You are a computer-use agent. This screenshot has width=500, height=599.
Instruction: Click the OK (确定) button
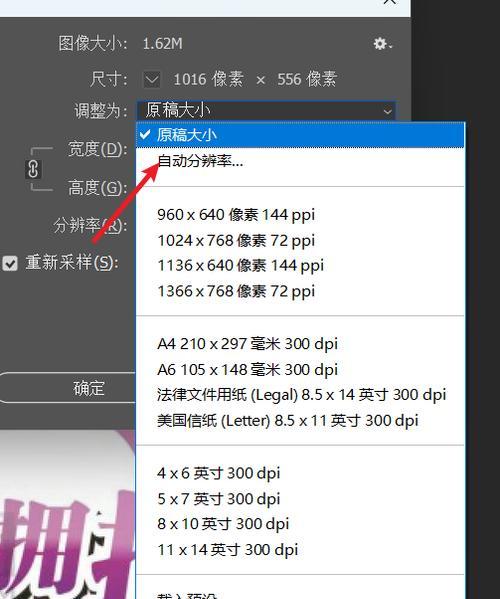click(x=68, y=388)
